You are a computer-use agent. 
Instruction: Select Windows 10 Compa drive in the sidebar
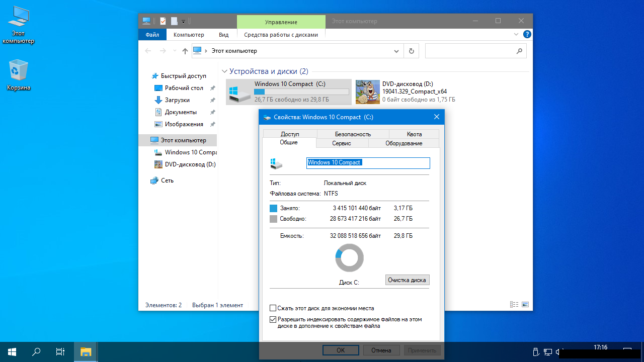[x=186, y=152]
